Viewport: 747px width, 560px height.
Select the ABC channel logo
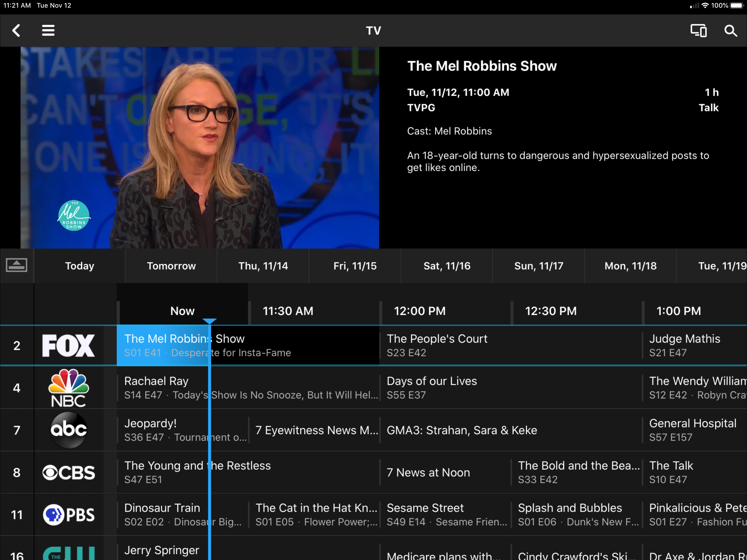[69, 430]
